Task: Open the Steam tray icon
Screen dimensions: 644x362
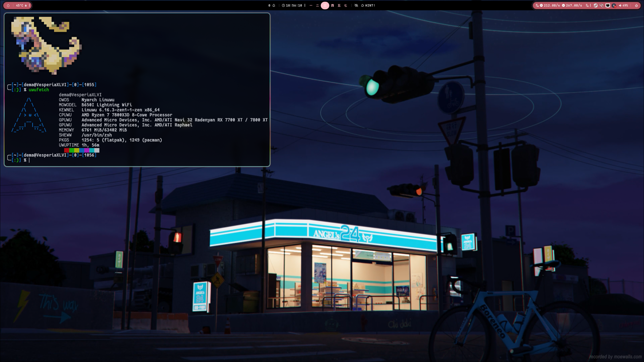Action: point(595,6)
